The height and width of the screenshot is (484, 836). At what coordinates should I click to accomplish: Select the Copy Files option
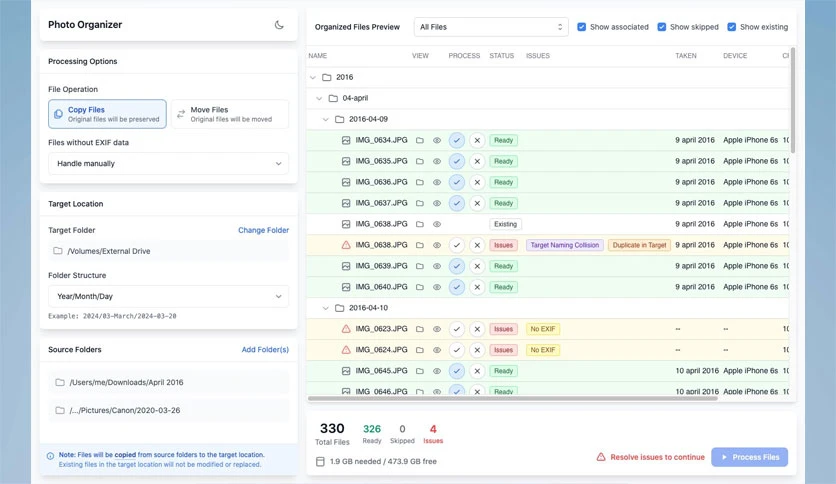(107, 114)
